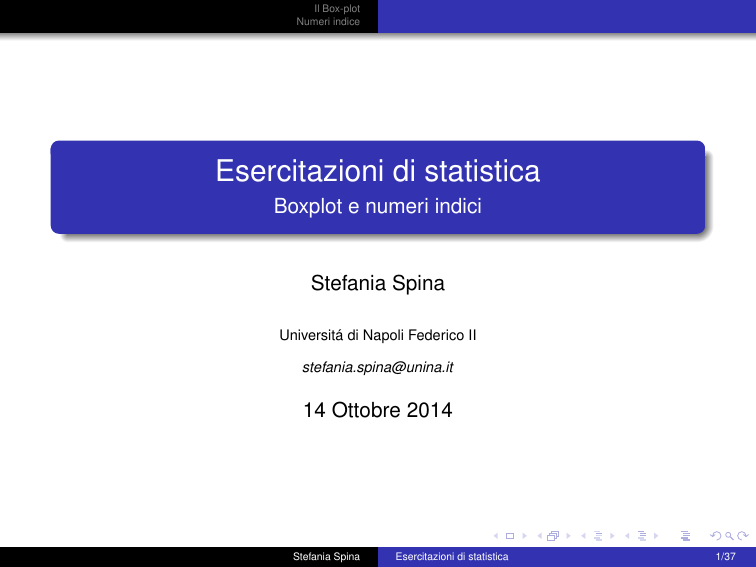Go to previous slide arrow in Beamer navigation
Viewport: 756px width, 567px height.
pos(496,536)
